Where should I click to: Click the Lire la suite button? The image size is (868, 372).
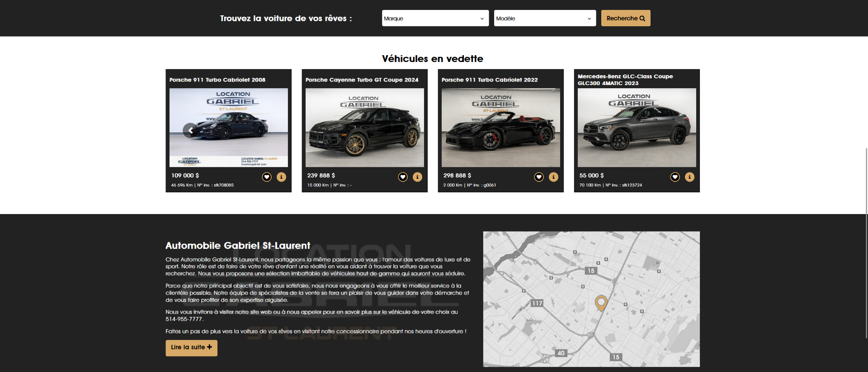191,348
